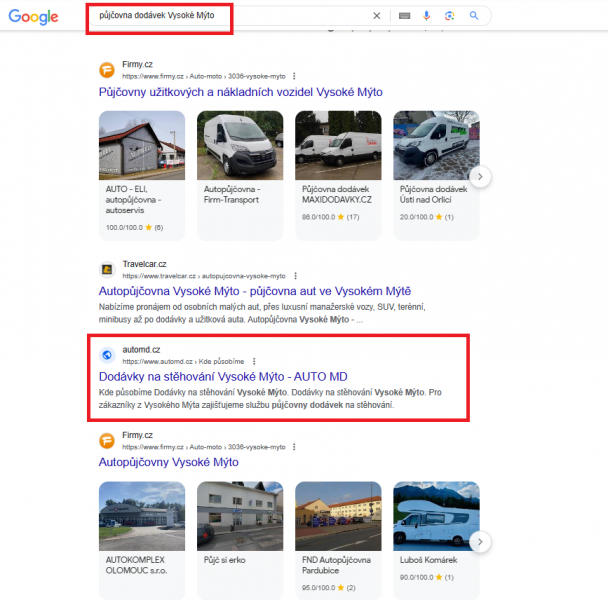Click automd.cz globe favicon

[x=107, y=355]
